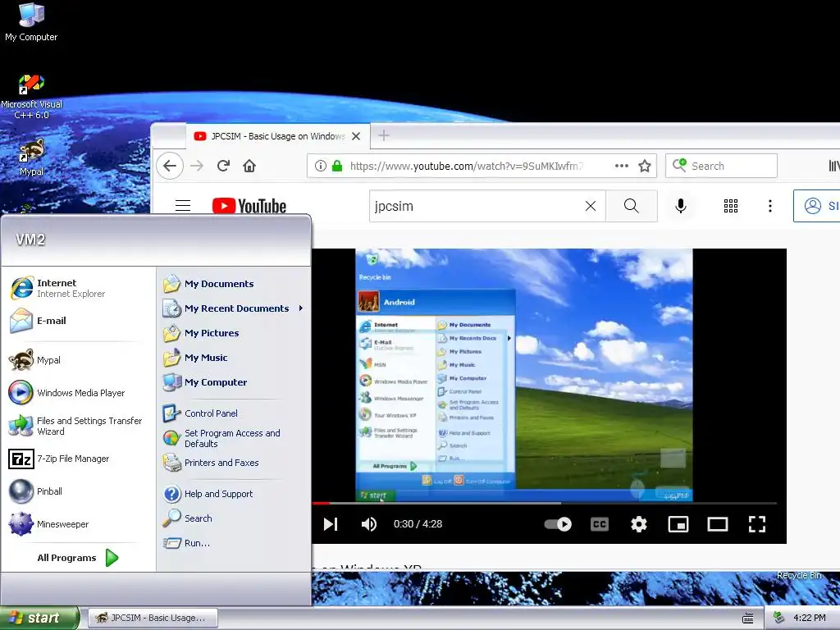Open My Documents folder

click(x=208, y=284)
